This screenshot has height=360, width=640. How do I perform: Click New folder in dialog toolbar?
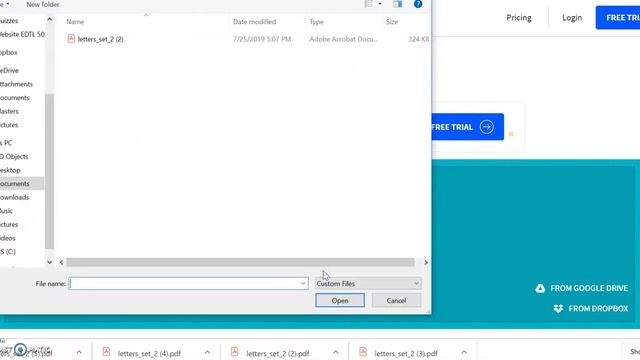[x=43, y=4]
